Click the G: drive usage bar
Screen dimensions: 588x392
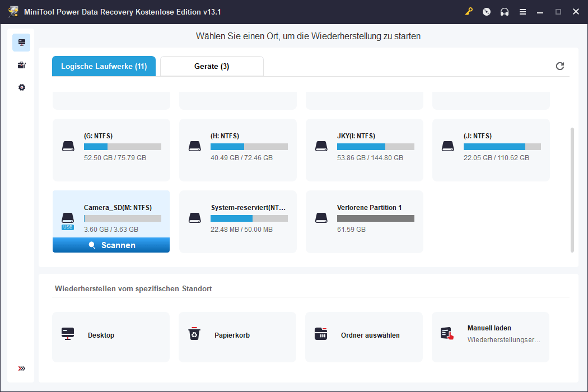click(x=123, y=147)
